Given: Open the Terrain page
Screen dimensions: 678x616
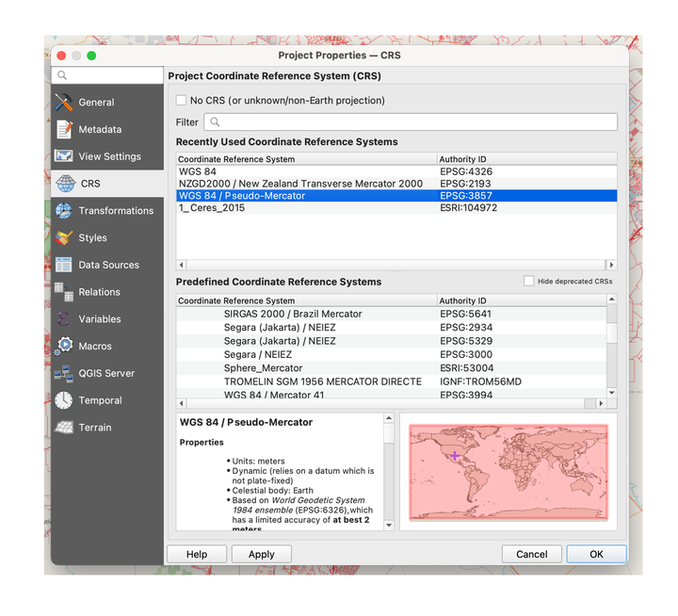Looking at the screenshot, I should point(107,428).
